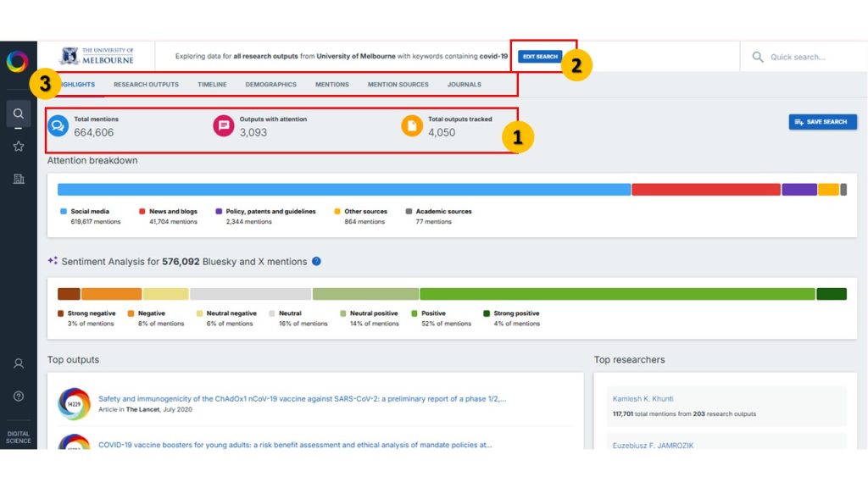The width and height of the screenshot is (868, 488).
Task: Open the user account icon
Action: click(x=19, y=363)
